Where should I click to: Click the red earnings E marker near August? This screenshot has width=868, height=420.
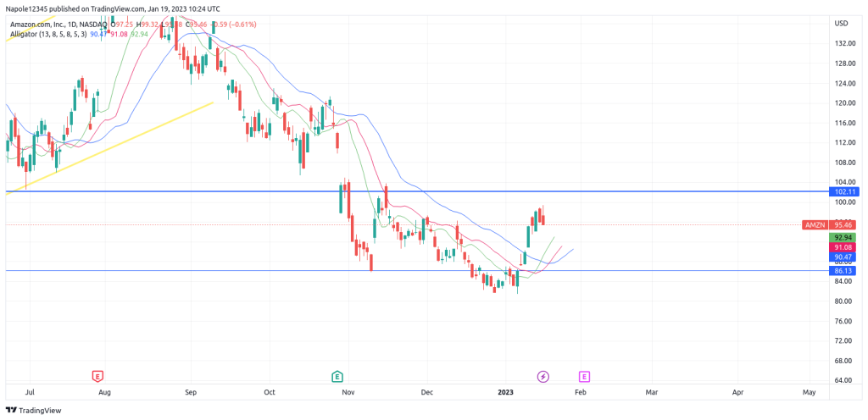tap(97, 376)
